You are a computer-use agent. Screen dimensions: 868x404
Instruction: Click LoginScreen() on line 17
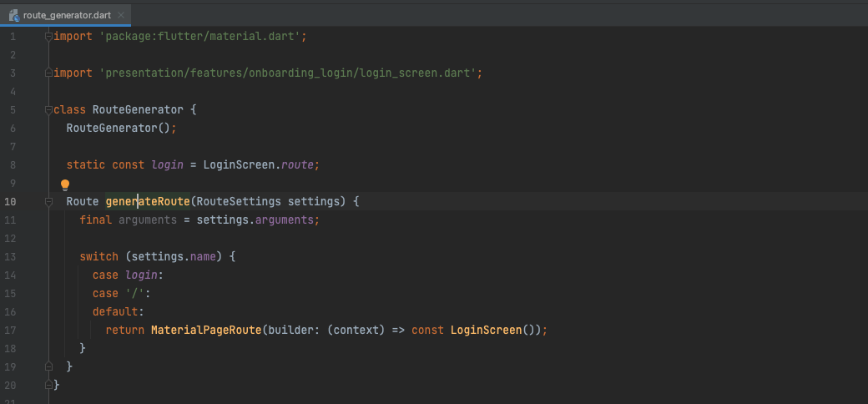click(x=492, y=330)
